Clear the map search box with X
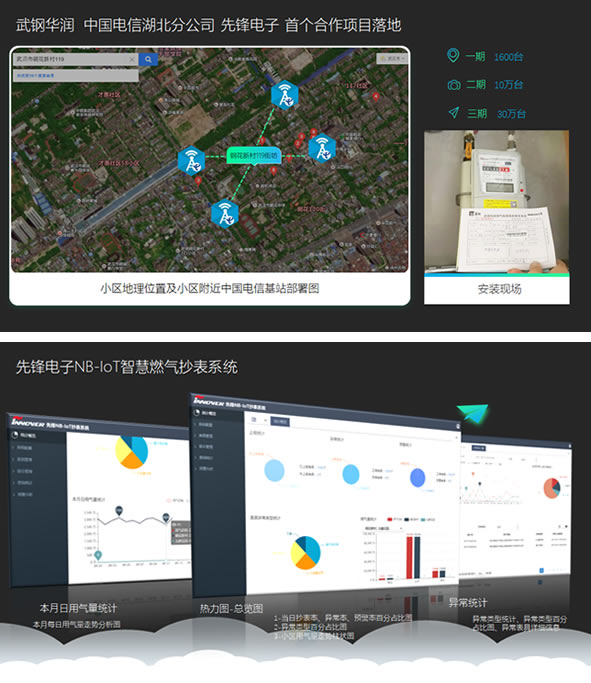591x683 pixels. 132,59
